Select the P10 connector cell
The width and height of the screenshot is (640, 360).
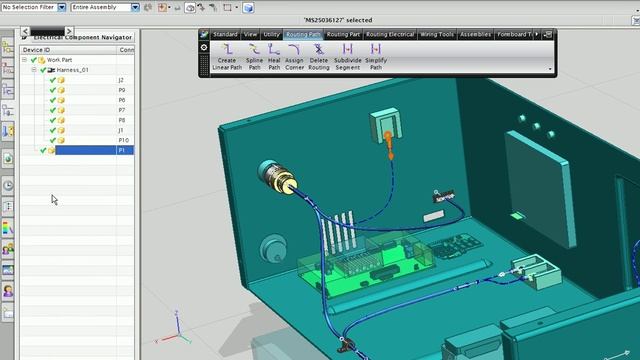[x=124, y=140]
